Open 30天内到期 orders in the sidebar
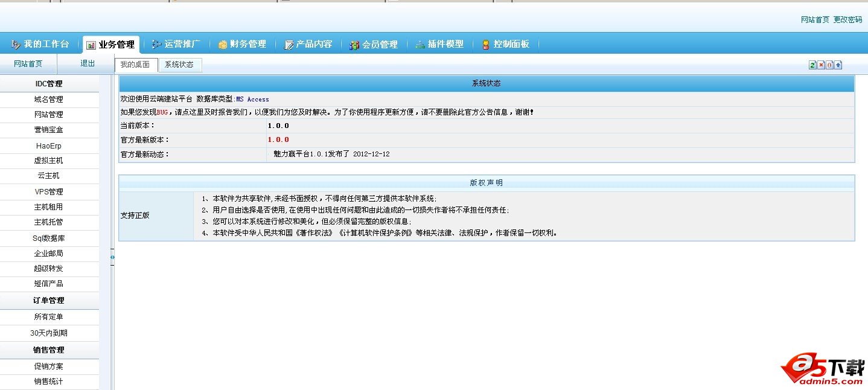This screenshot has width=868, height=390. (x=49, y=333)
